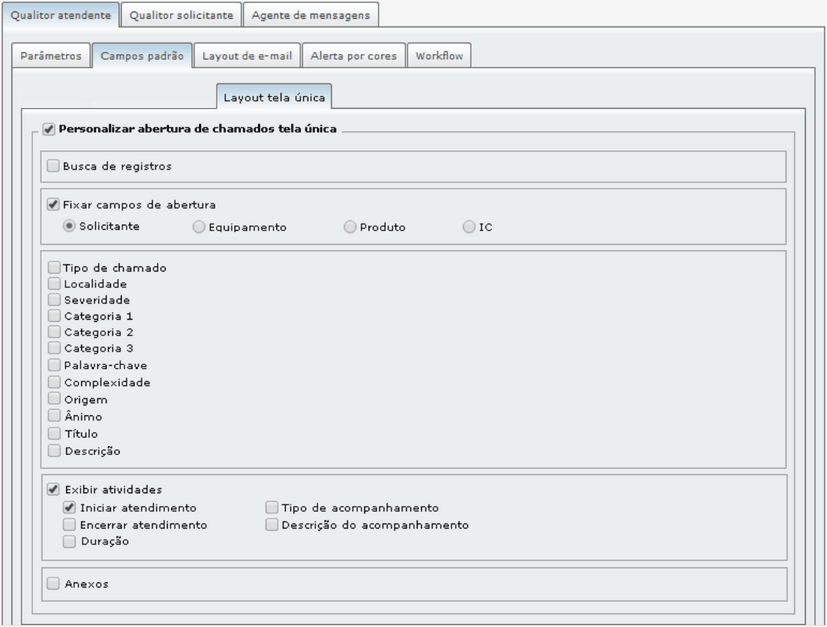The width and height of the screenshot is (827, 627).
Task: Enable the Severidade checkbox
Action: tap(54, 300)
